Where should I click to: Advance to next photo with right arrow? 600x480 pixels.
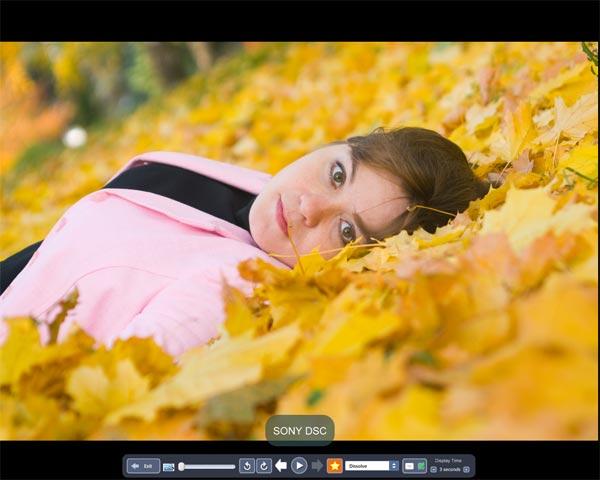pyautogui.click(x=317, y=466)
